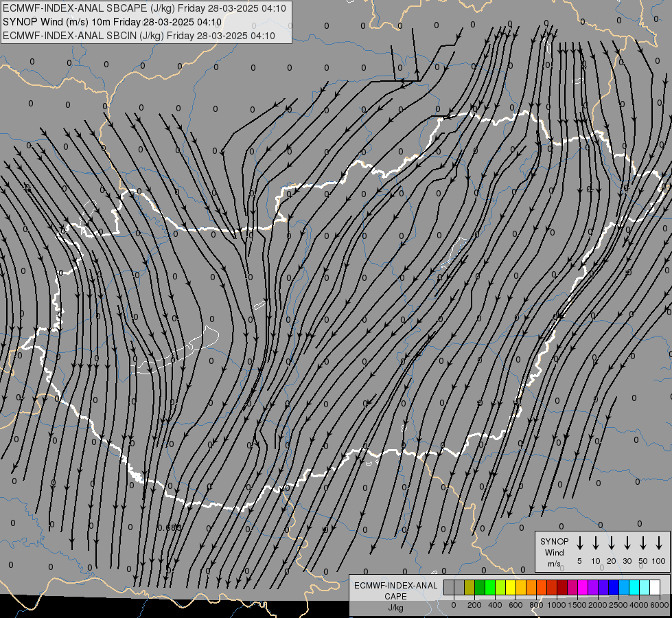Screen dimensions: 672x618
Task: Click the SBCAPE title line in header
Action: click(x=144, y=8)
